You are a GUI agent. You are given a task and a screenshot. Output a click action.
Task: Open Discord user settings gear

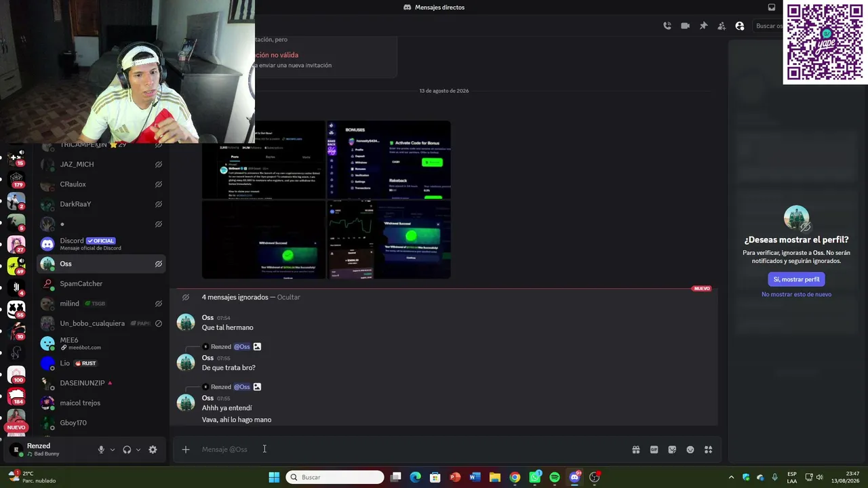153,449
